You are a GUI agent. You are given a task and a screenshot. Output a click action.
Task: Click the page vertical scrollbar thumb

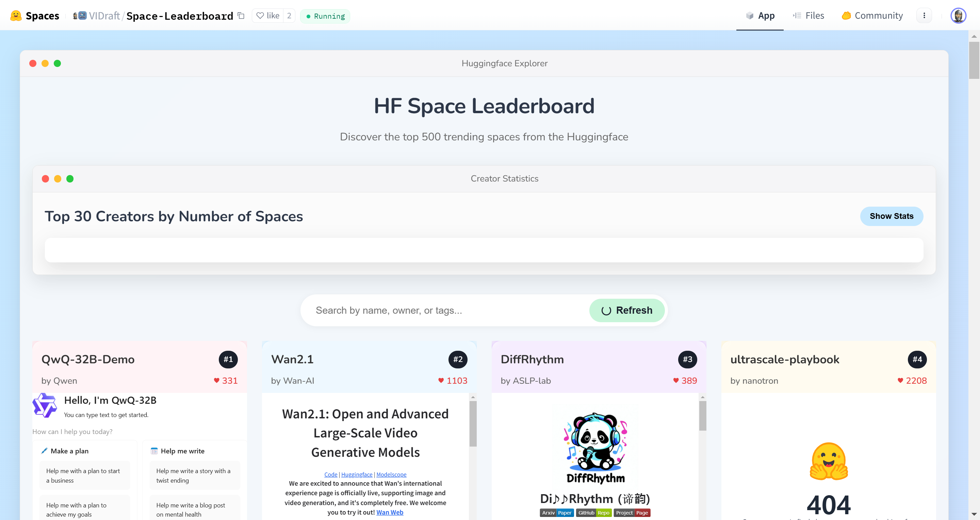[974, 60]
